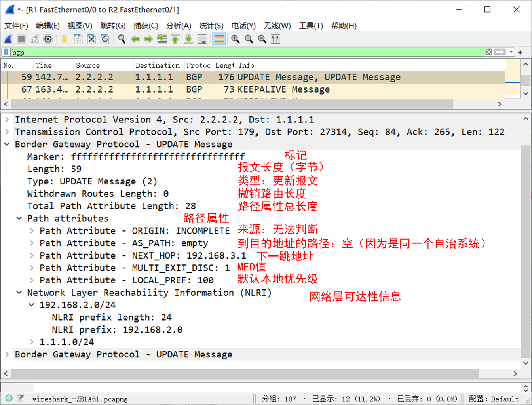Click 配置: Default profile in status bar
The height and width of the screenshot is (405, 532).
(x=494, y=399)
